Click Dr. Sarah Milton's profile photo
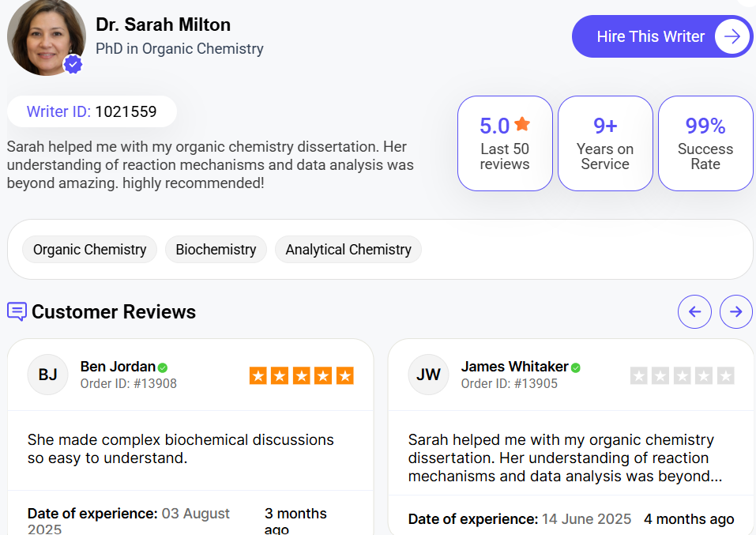756x535 pixels. 46,37
